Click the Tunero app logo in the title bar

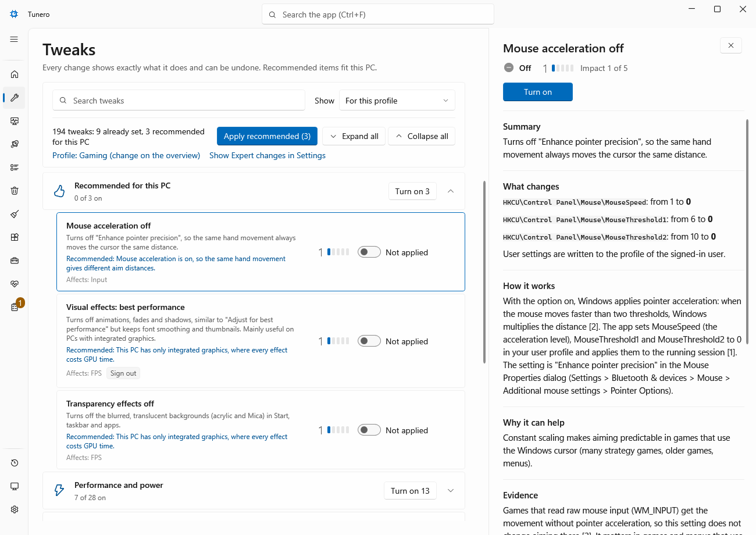pyautogui.click(x=14, y=14)
